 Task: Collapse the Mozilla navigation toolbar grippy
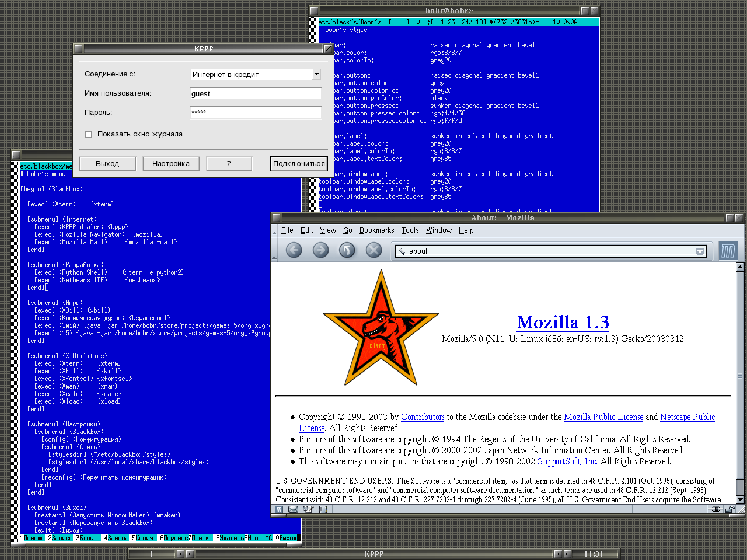(274, 251)
